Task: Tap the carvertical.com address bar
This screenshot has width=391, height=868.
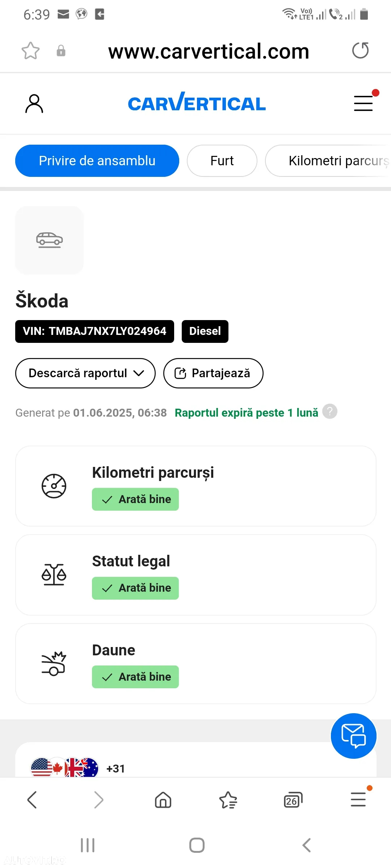Action: [x=209, y=51]
